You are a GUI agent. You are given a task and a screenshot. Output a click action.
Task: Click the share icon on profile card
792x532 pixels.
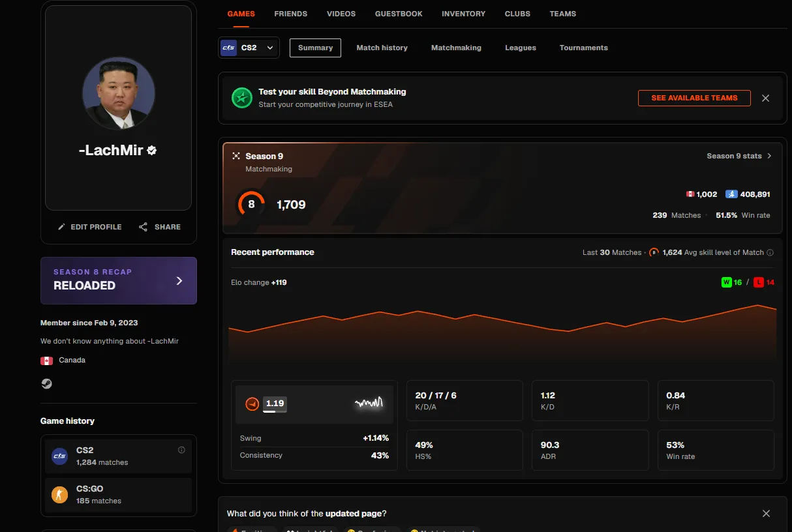click(143, 227)
